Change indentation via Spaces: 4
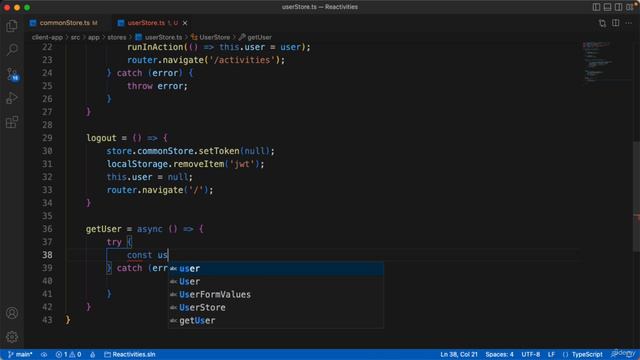 [499, 354]
